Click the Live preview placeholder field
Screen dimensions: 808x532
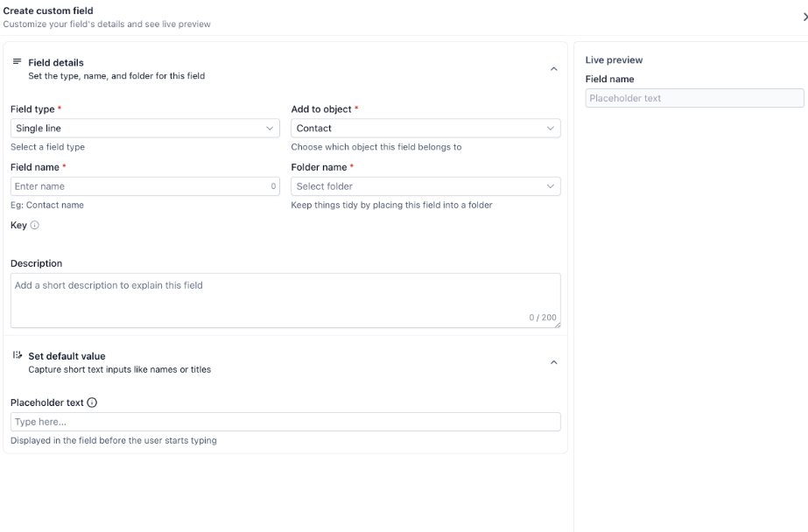point(693,98)
